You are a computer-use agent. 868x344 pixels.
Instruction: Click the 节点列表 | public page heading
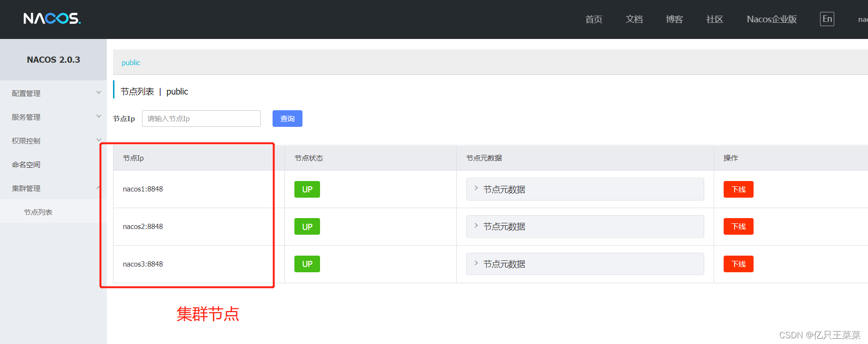pos(154,91)
